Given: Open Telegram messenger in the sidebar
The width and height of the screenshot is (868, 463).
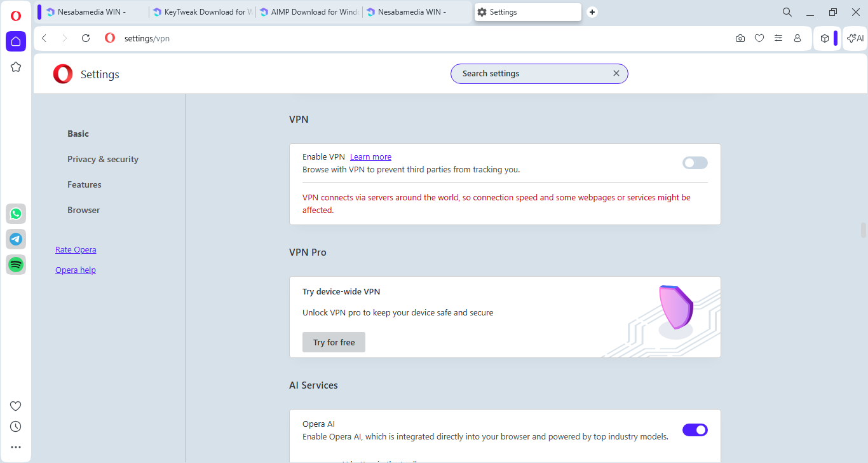Looking at the screenshot, I should [16, 239].
